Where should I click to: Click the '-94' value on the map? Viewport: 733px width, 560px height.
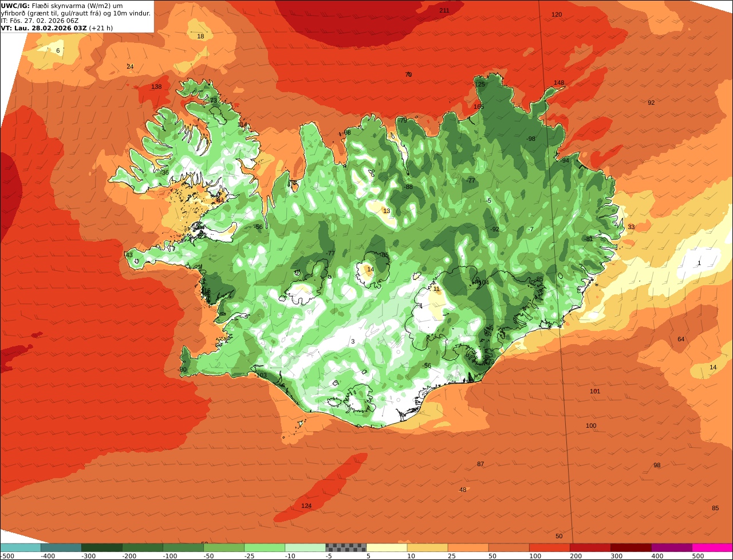point(565,160)
